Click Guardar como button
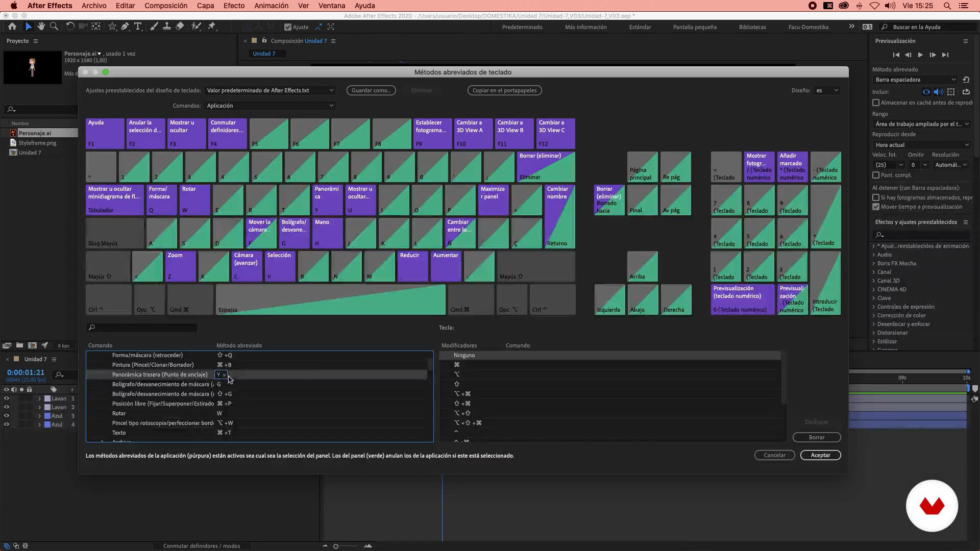This screenshot has height=551, width=980. pyautogui.click(x=372, y=90)
